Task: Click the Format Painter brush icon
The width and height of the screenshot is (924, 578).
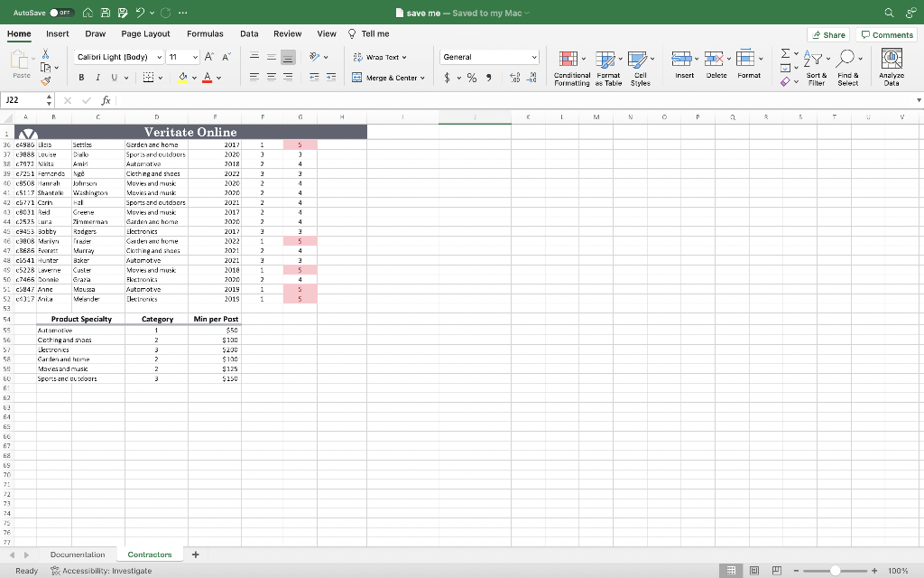Action: point(45,80)
